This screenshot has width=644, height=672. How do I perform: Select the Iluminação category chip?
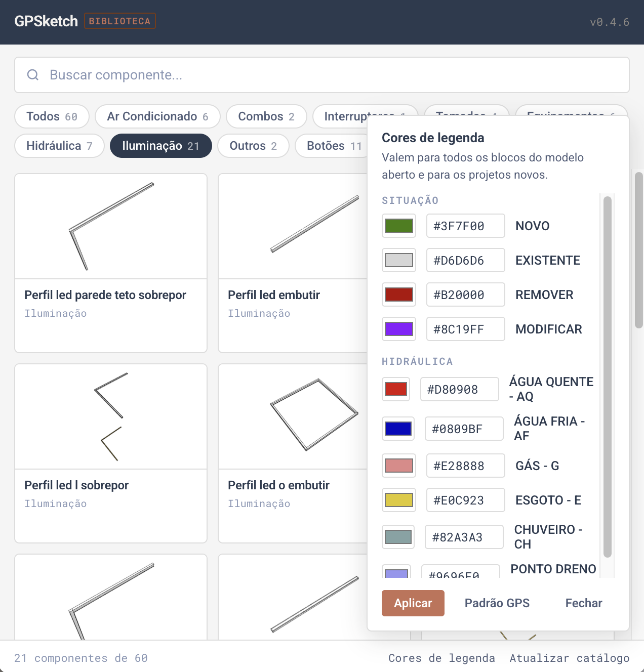click(161, 146)
